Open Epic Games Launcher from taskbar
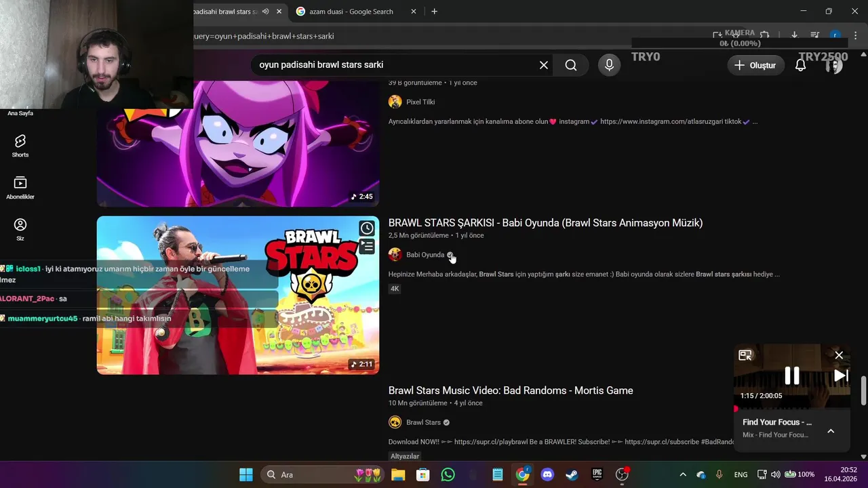868x488 pixels. (597, 474)
